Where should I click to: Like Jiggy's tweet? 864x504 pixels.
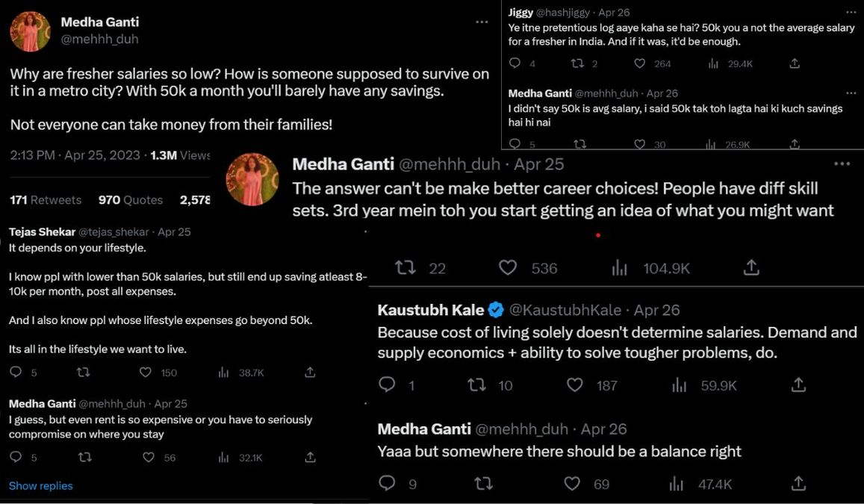639,63
